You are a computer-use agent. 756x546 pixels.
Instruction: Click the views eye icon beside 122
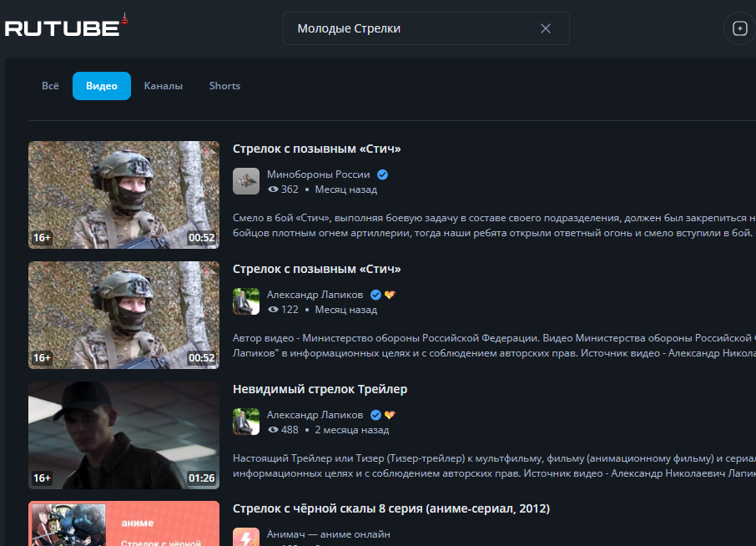pyautogui.click(x=273, y=309)
